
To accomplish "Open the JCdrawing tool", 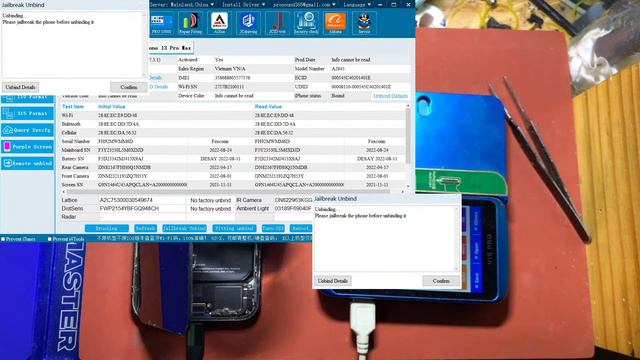I will 248,23.
